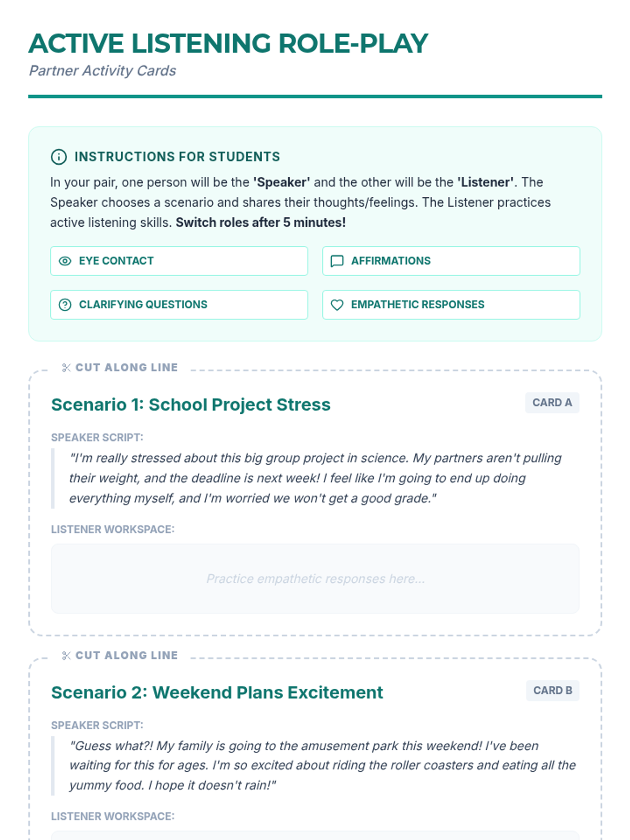Click the info icon beside Instructions heading

(x=59, y=156)
